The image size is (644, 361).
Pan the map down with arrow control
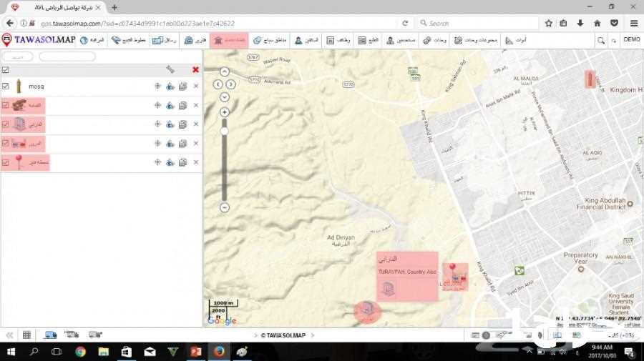point(224,97)
